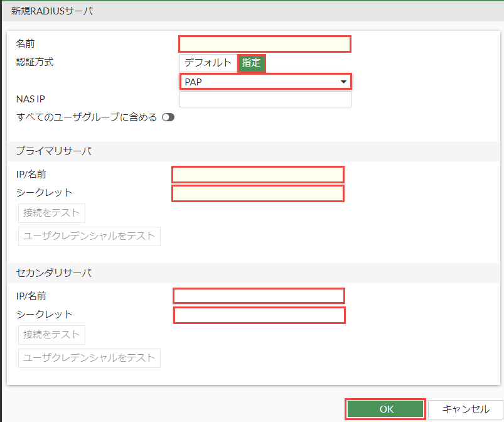Select 指定 authentication method option
The width and height of the screenshot is (504, 422).
point(251,63)
